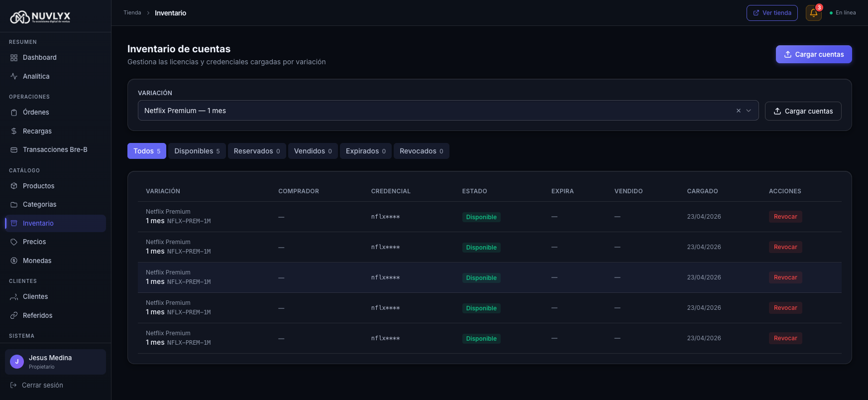Viewport: 868px width, 400px height.
Task: Open Categorías in the catalog
Action: (x=55, y=205)
